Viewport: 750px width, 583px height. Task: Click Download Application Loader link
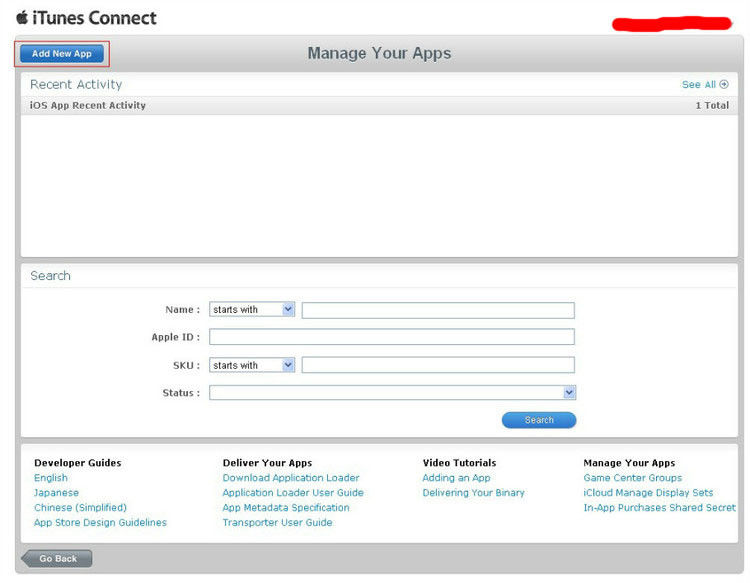point(291,478)
